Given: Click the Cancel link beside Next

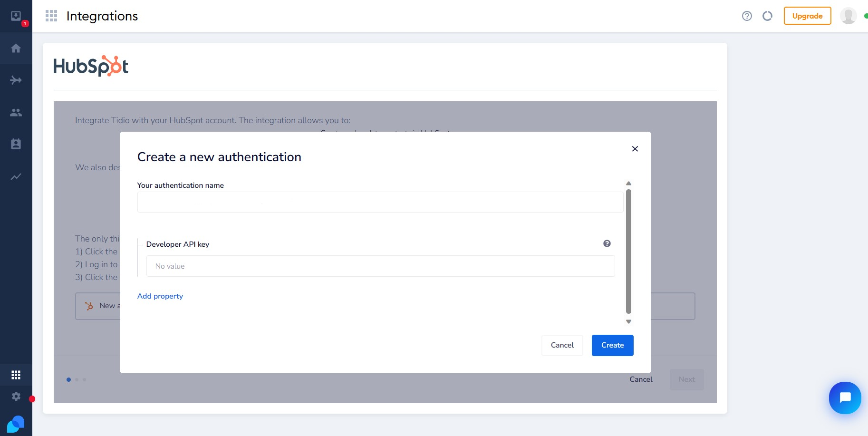Looking at the screenshot, I should (x=641, y=379).
